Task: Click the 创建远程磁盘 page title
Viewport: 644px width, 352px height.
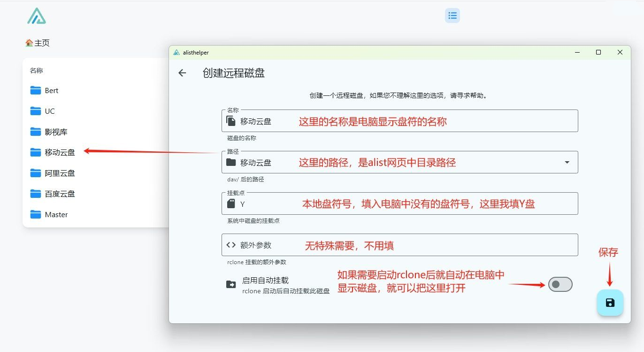Action: (234, 73)
